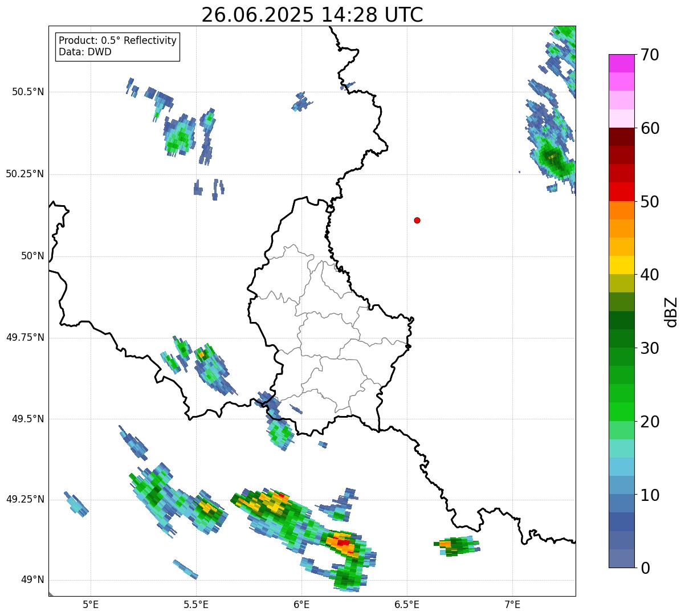Click the colorbar tick label 0
The image size is (685, 616).
pos(646,568)
